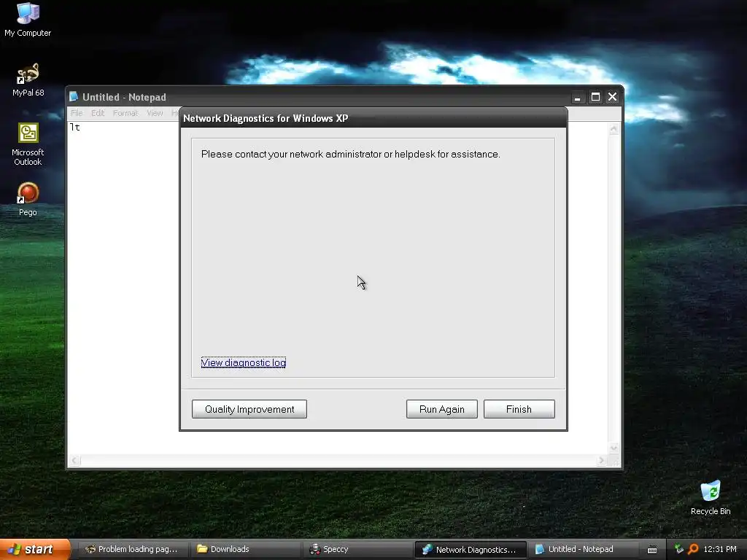Screen dimensions: 747x560
Task: Click Notepad horizontal scrollbar left arrow
Action: click(75, 460)
